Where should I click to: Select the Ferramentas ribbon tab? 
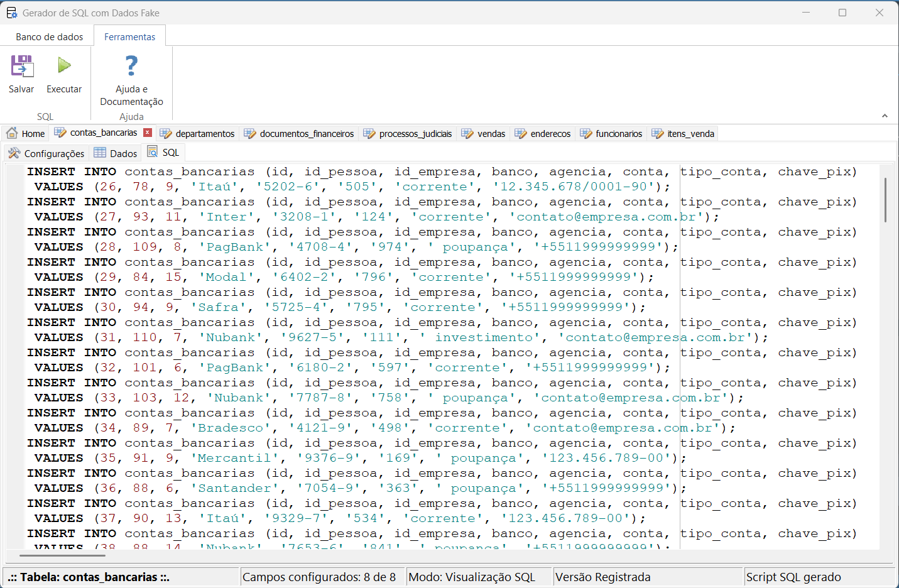(x=129, y=37)
